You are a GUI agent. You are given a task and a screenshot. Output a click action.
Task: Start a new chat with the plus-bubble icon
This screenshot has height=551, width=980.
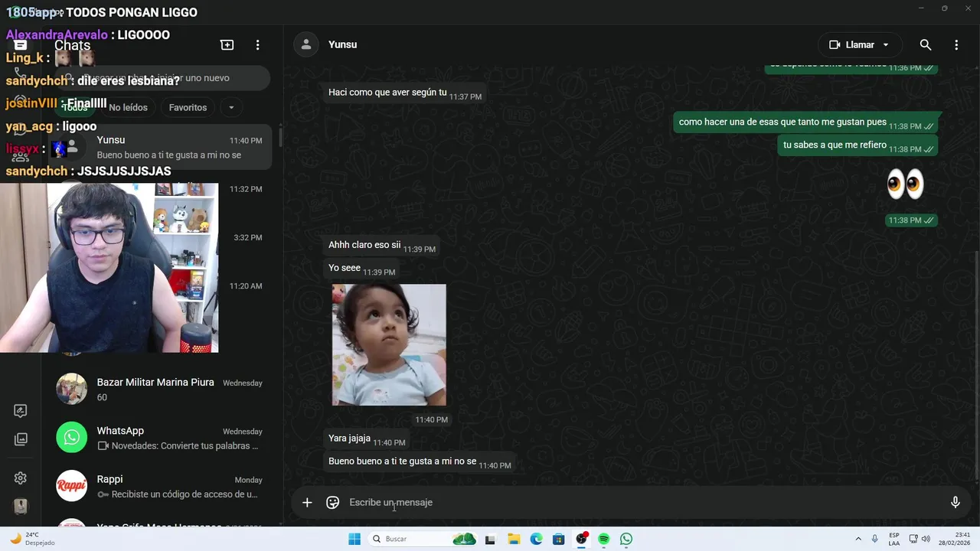pyautogui.click(x=227, y=44)
